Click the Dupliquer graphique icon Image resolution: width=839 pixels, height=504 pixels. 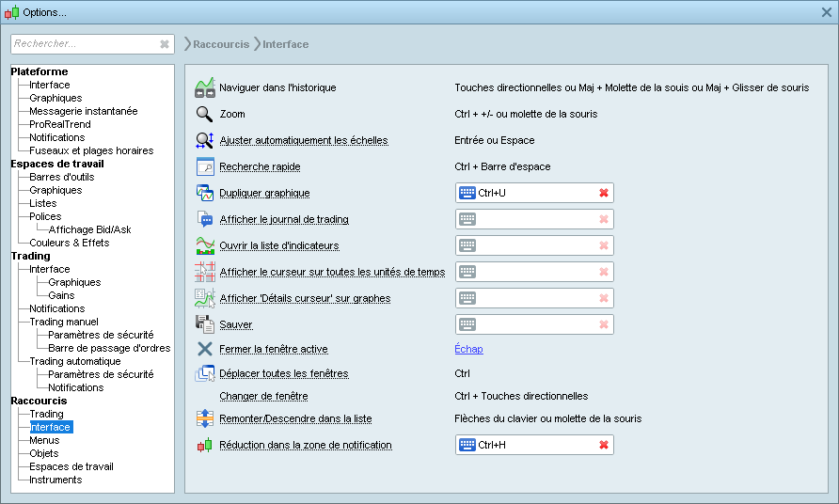point(205,193)
